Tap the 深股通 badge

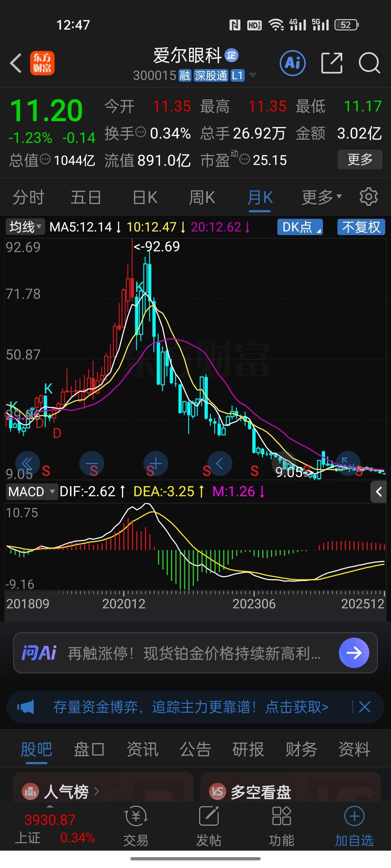[x=211, y=76]
